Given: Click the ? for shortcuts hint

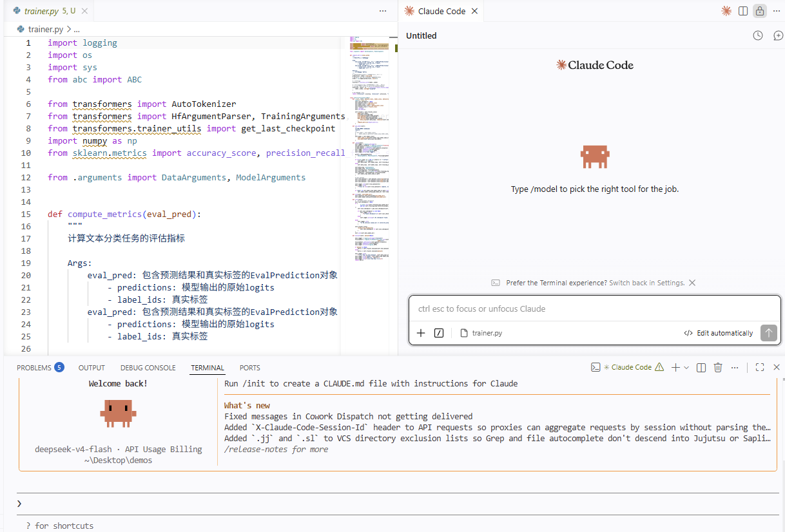Looking at the screenshot, I should click(60, 526).
